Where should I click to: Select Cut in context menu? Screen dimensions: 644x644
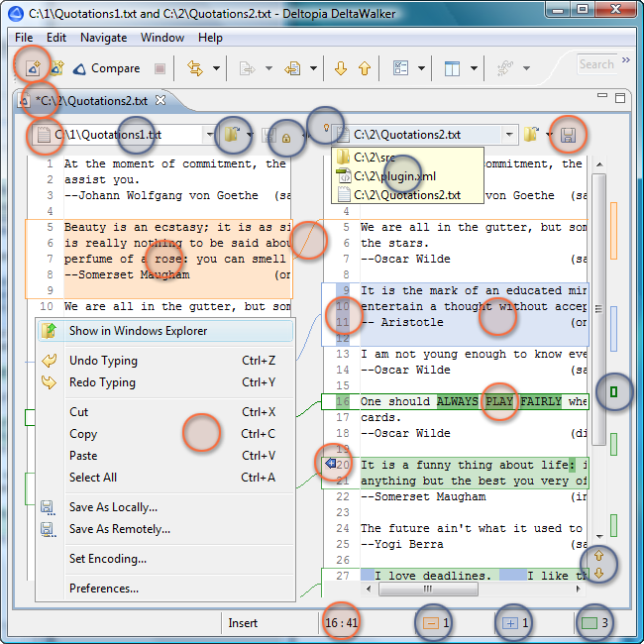(x=165, y=412)
